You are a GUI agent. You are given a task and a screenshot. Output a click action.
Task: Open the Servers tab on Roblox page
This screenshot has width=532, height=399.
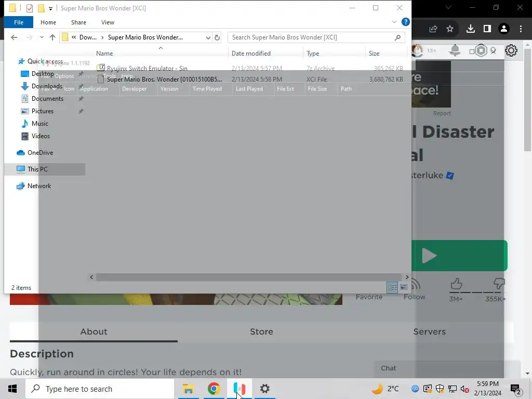(429, 331)
